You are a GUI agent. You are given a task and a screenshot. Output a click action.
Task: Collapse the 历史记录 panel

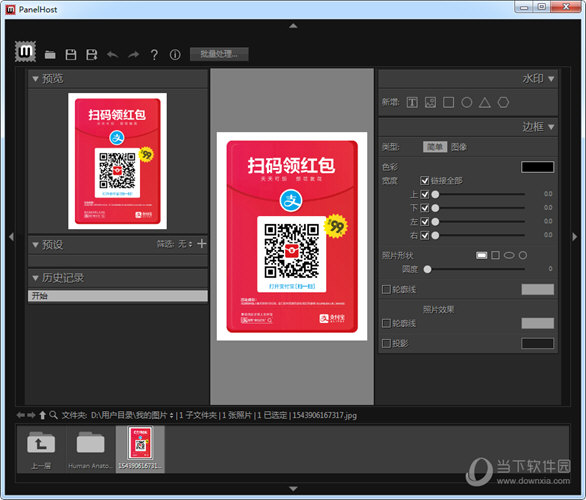click(36, 278)
